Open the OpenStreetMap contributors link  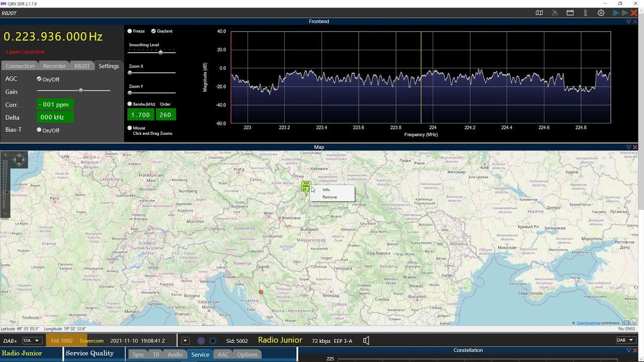tap(589, 323)
